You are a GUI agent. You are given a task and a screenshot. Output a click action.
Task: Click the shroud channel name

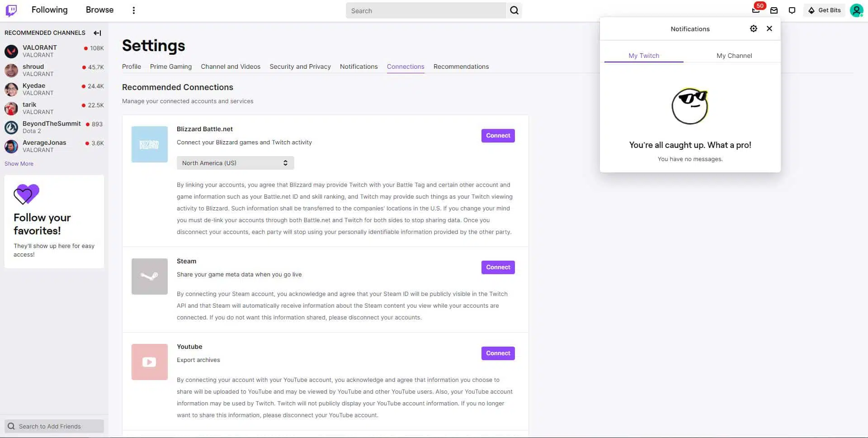pos(33,67)
